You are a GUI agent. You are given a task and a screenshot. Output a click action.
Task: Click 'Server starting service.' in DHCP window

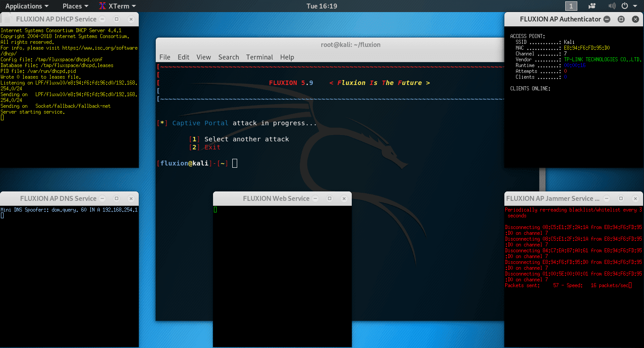pyautogui.click(x=33, y=112)
